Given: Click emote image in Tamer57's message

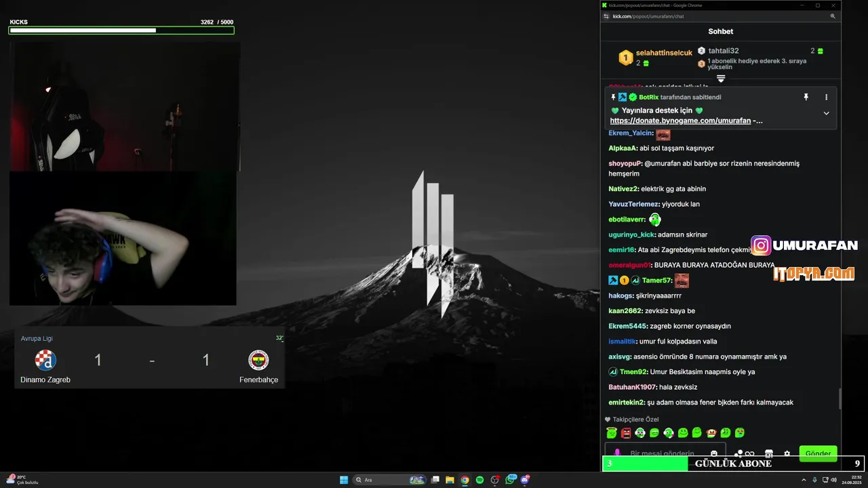Looking at the screenshot, I should pos(682,281).
